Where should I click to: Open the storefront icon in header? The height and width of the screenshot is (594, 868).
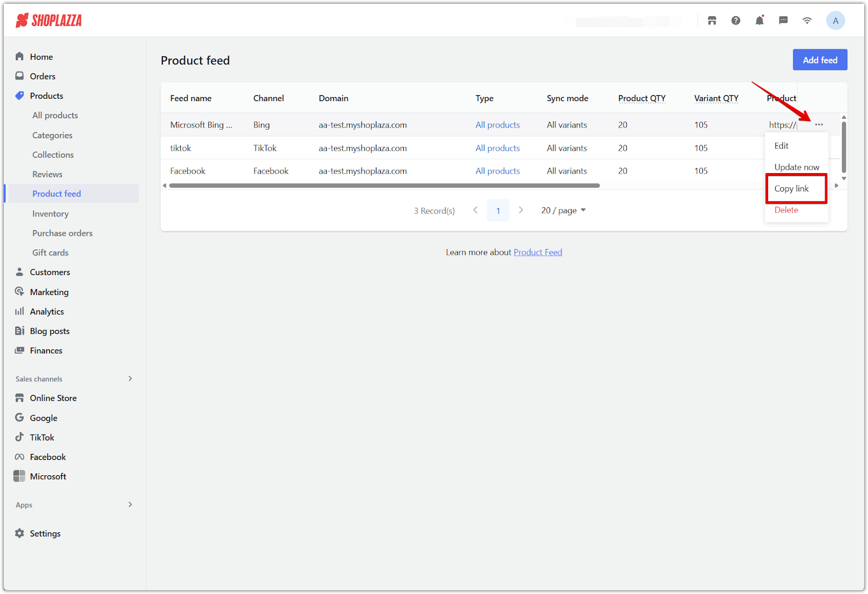[x=712, y=21]
